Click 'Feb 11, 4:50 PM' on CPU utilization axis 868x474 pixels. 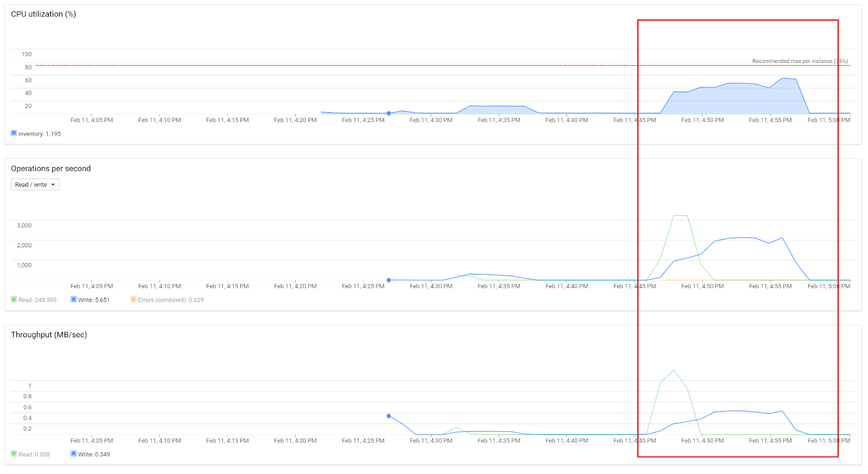tap(703, 120)
